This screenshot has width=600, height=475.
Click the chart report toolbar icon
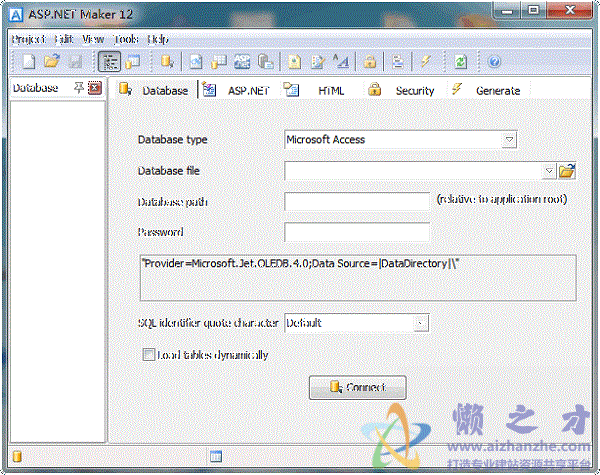tap(196, 61)
